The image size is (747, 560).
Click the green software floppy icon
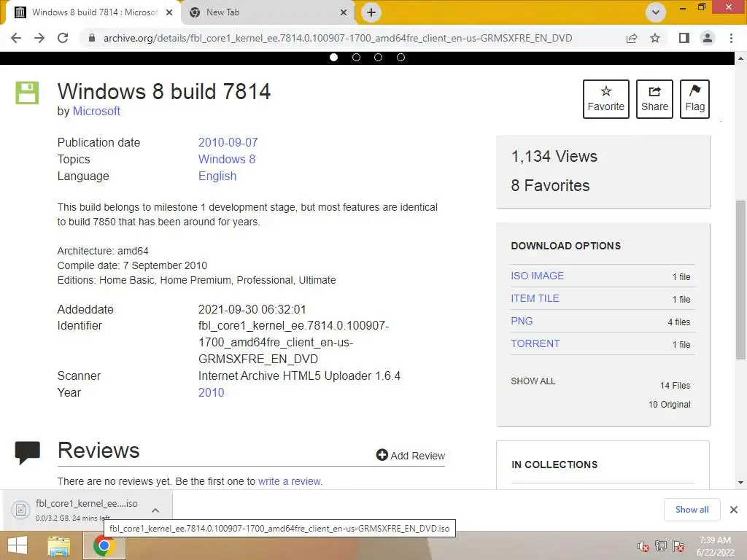pos(27,93)
